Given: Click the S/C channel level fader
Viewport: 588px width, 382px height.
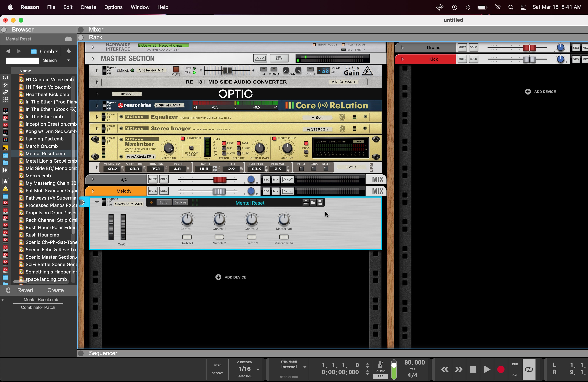Looking at the screenshot, I should pyautogui.click(x=220, y=180).
